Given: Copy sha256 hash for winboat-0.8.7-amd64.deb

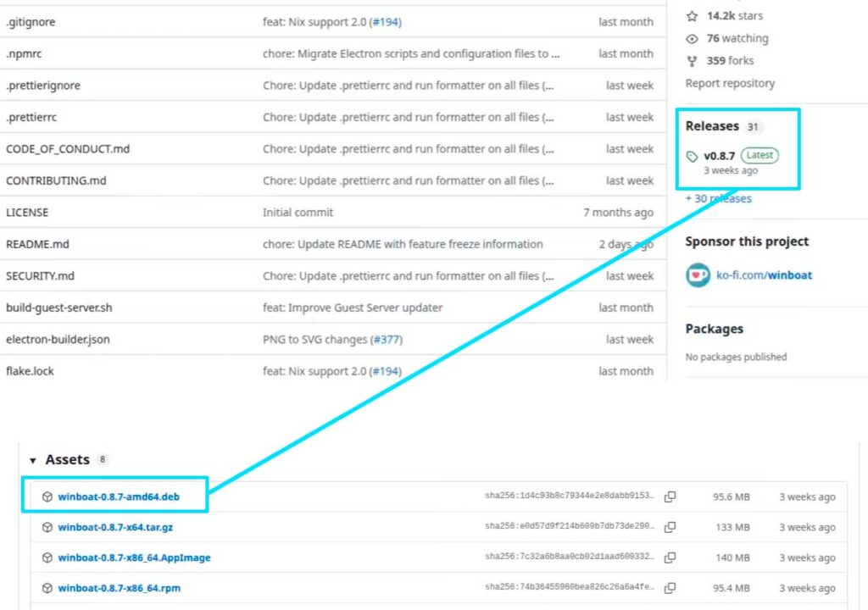Looking at the screenshot, I should coord(670,497).
